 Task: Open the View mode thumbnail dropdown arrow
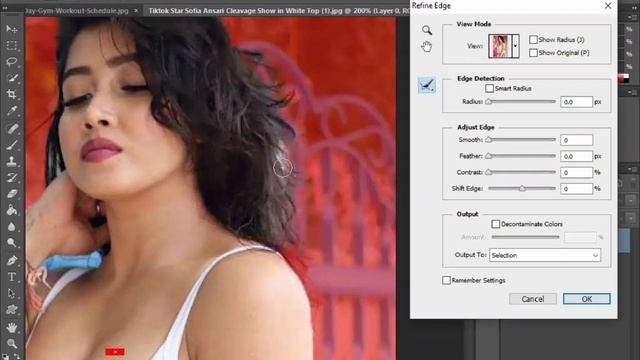515,46
